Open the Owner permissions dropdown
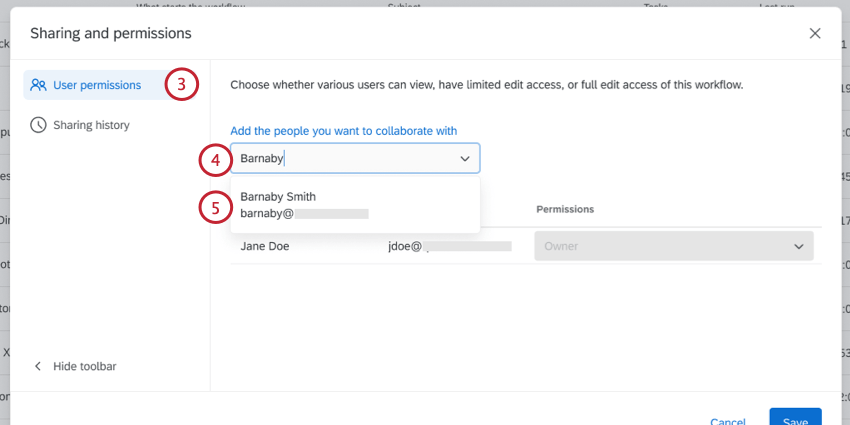850x425 pixels. pyautogui.click(x=674, y=246)
